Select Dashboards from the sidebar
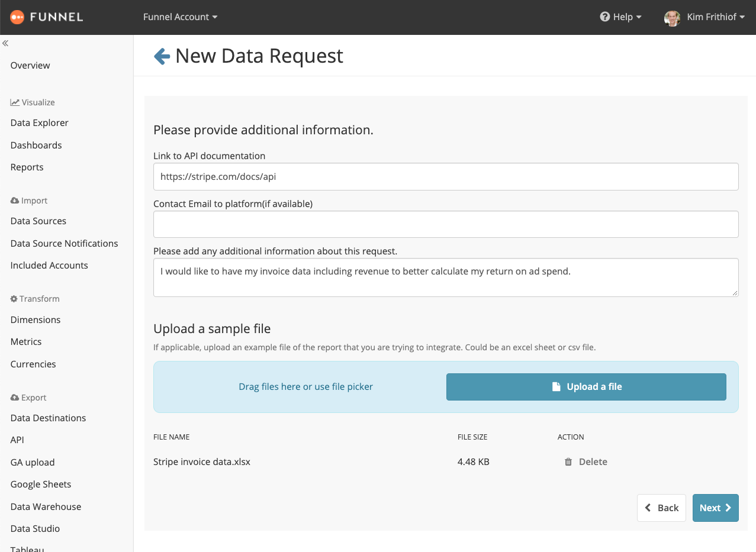 tap(36, 145)
